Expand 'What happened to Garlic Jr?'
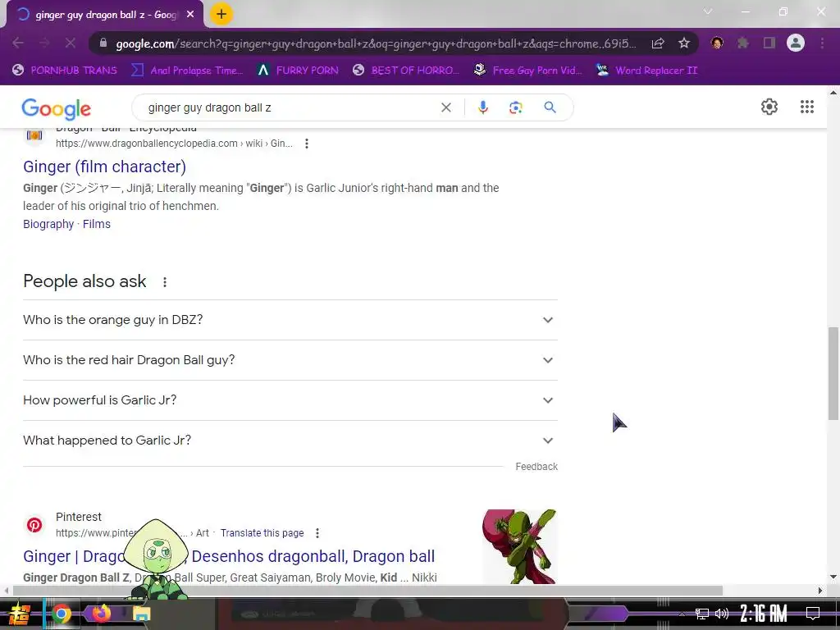Viewport: 840px width, 630px height. pos(290,441)
